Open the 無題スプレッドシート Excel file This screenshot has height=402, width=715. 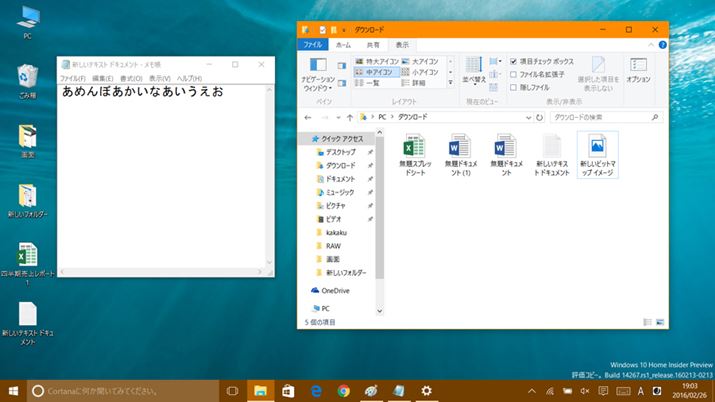413,147
